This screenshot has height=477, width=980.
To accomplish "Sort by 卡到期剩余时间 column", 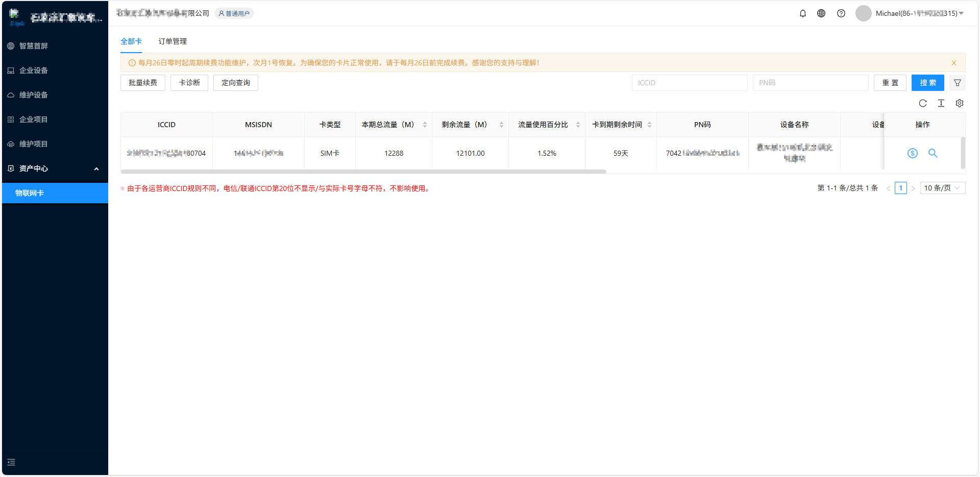I will [649, 125].
